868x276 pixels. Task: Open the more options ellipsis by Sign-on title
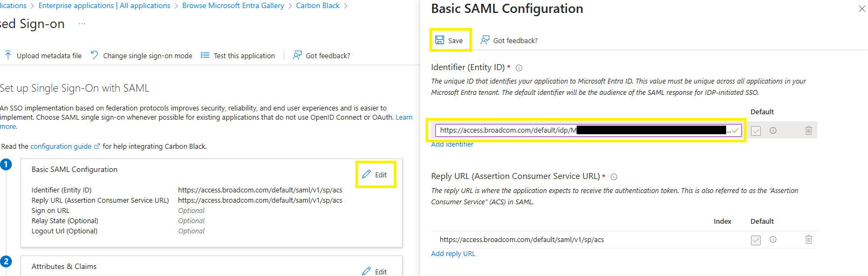[82, 24]
